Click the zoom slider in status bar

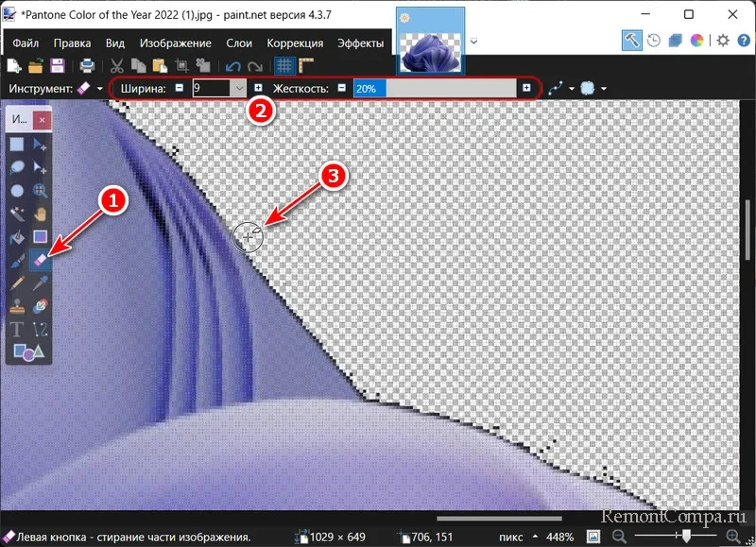click(675, 536)
